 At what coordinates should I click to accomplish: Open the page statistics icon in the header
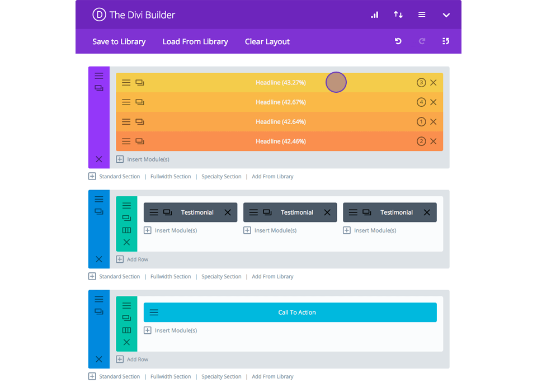(374, 15)
